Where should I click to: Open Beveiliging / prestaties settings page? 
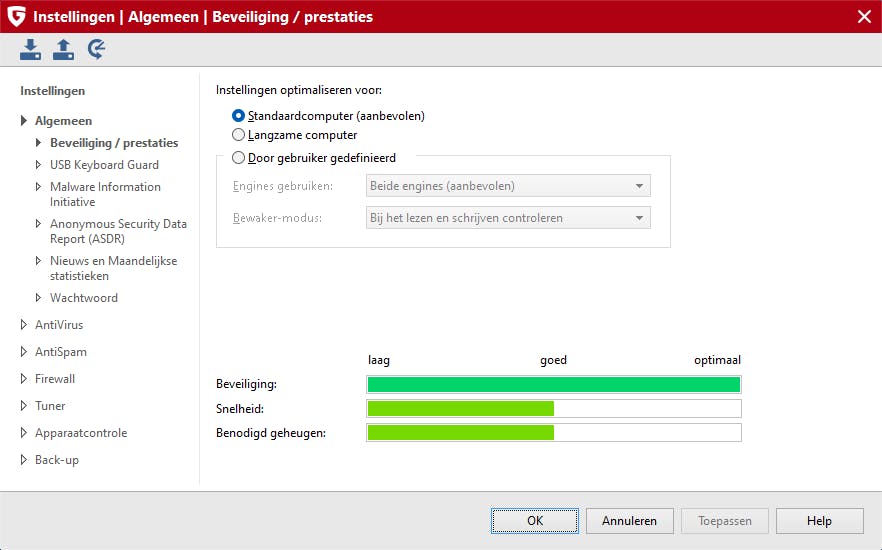coord(114,143)
